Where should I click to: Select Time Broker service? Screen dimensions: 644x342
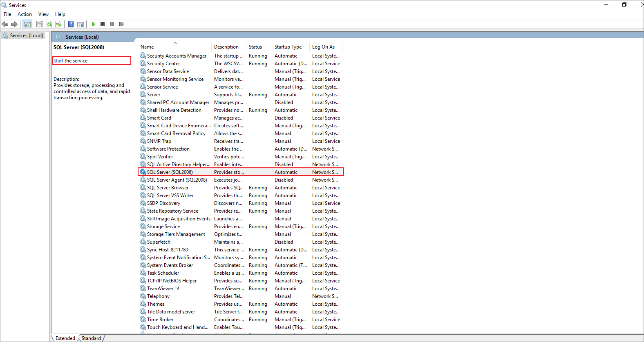160,320
